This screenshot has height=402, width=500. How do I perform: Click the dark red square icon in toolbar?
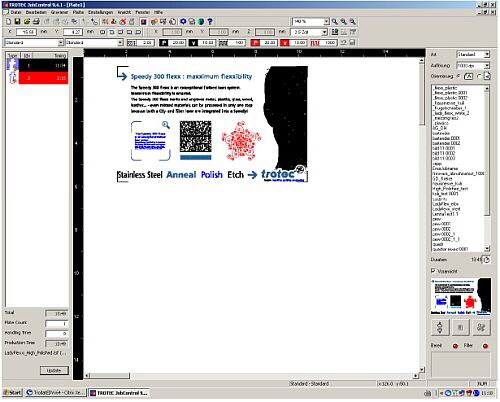click(143, 22)
